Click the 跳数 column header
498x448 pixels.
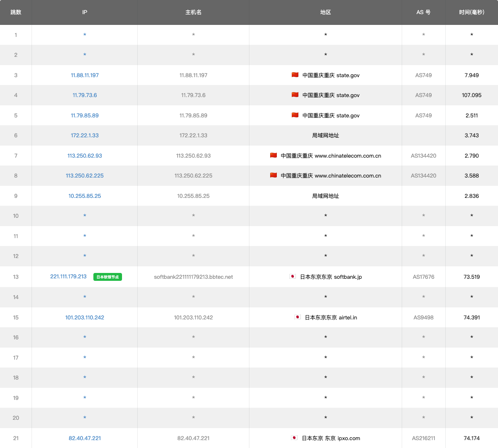coord(16,12)
